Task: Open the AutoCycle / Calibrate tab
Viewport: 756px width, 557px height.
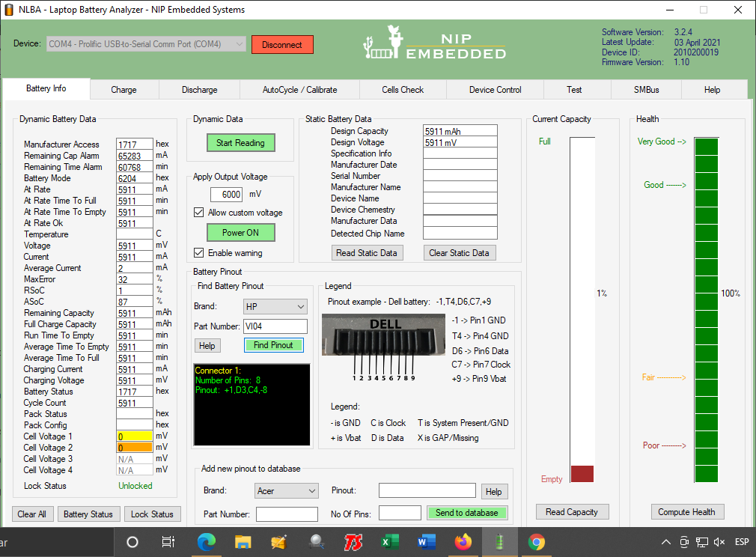Action: click(x=299, y=90)
